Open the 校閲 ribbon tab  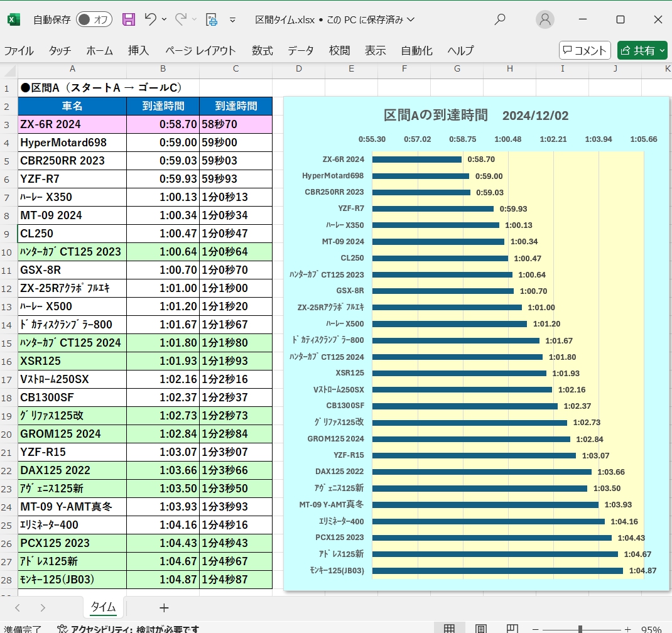339,51
